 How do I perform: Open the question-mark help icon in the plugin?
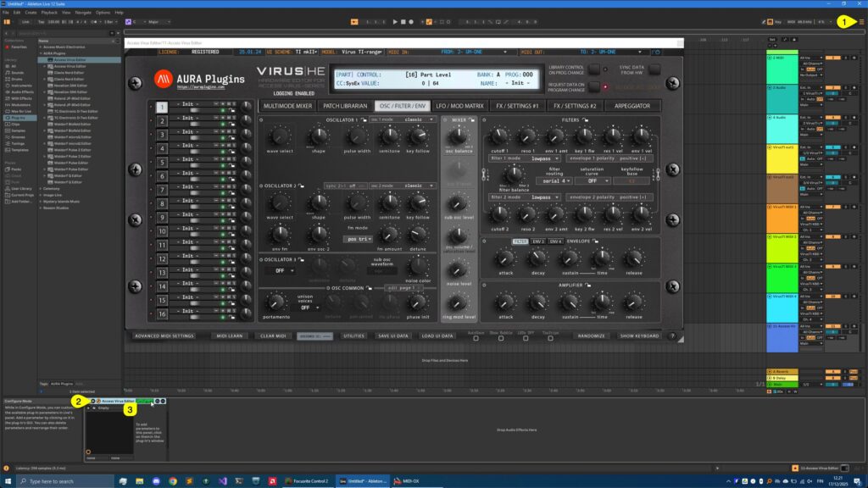pyautogui.click(x=672, y=335)
